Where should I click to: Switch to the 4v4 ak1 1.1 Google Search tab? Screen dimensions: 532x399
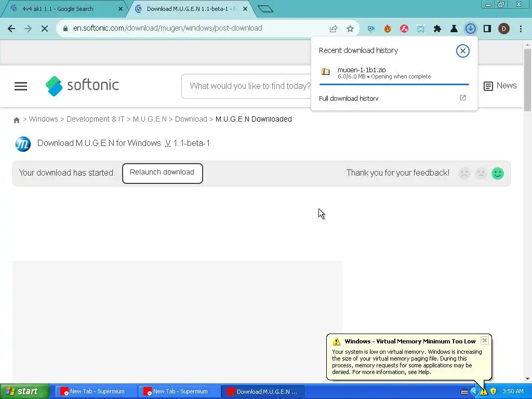[64, 9]
